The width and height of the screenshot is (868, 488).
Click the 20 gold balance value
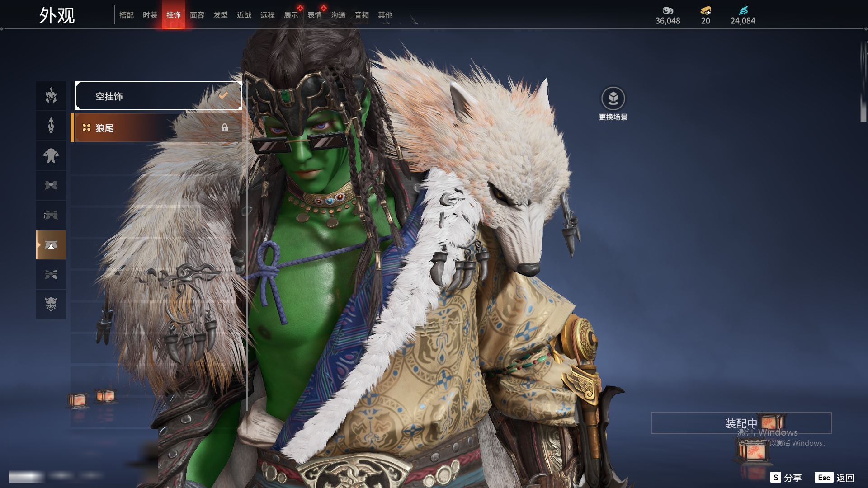pyautogui.click(x=706, y=21)
